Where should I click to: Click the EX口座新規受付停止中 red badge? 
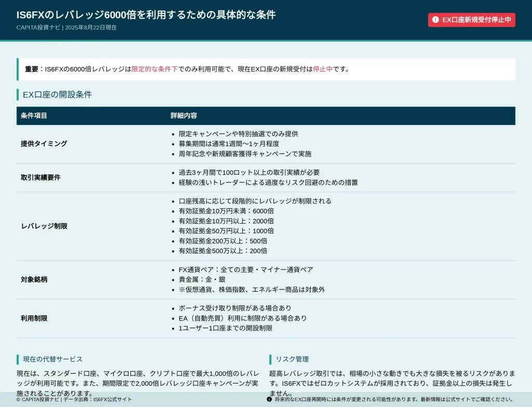[472, 20]
